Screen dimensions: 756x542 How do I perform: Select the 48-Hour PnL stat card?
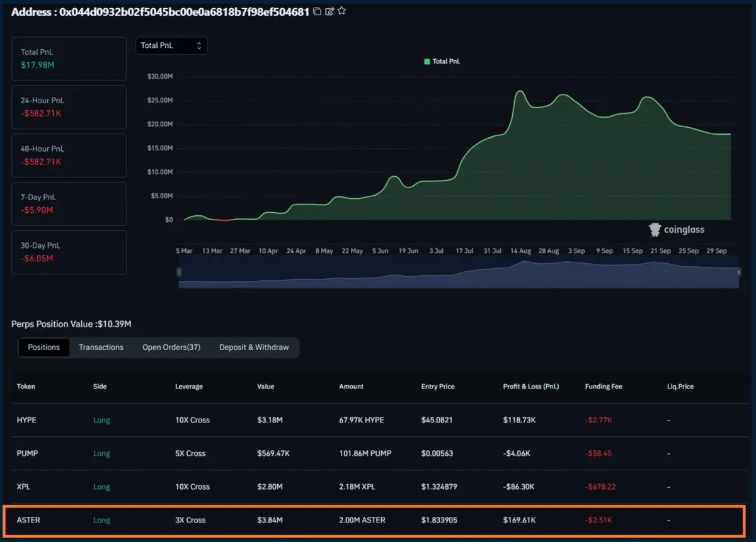point(69,155)
